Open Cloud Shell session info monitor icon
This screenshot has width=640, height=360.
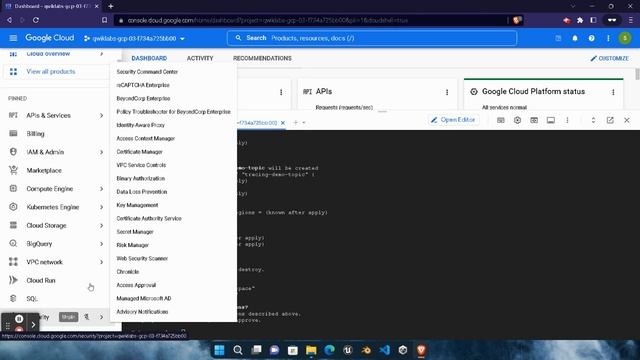point(551,120)
